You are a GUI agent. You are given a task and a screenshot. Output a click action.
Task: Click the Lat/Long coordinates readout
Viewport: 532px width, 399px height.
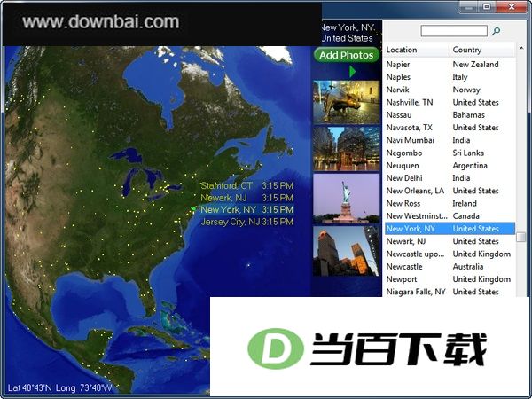click(60, 387)
